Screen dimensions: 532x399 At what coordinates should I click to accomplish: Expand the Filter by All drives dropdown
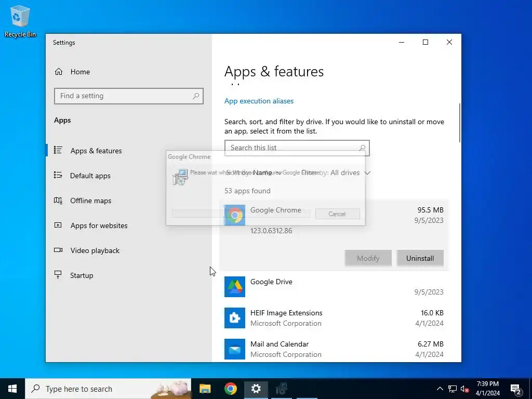(350, 172)
